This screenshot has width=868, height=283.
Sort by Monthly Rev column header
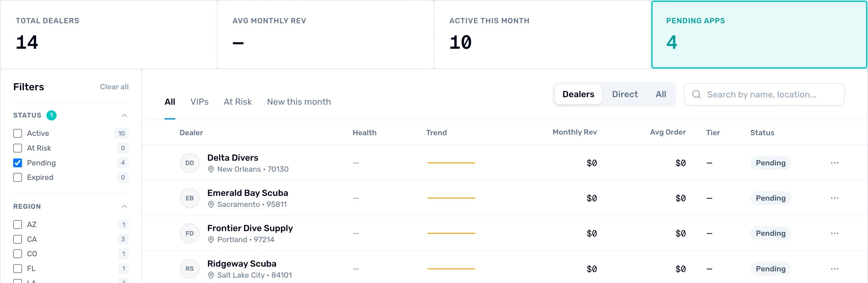[574, 132]
